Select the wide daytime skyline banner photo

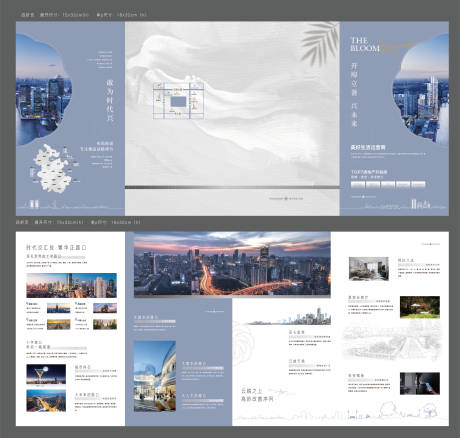(x=72, y=285)
